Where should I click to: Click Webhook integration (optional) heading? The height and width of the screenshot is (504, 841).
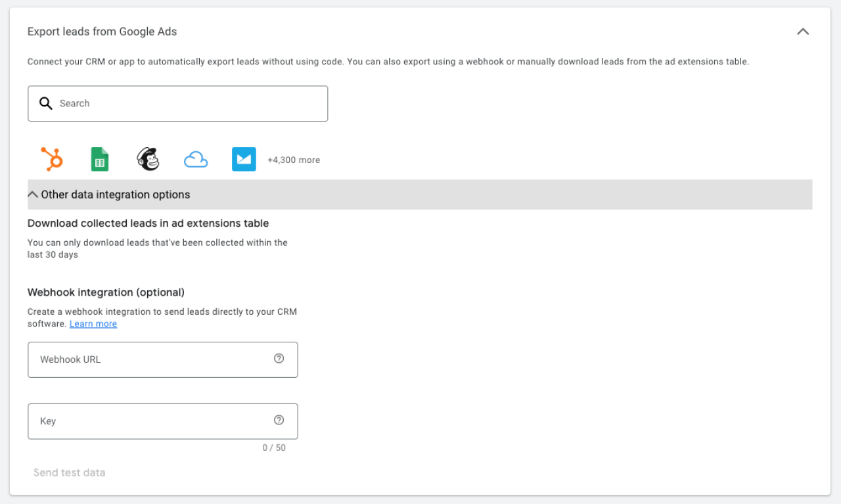point(106,292)
